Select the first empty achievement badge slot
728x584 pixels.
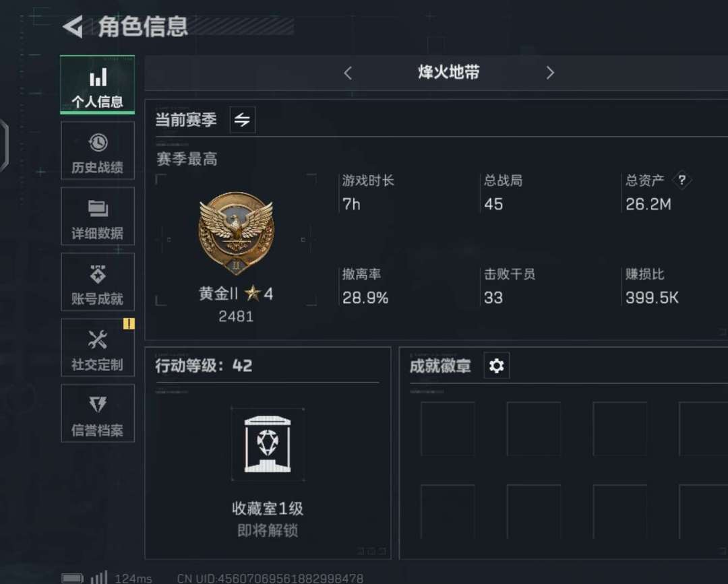[x=448, y=428]
